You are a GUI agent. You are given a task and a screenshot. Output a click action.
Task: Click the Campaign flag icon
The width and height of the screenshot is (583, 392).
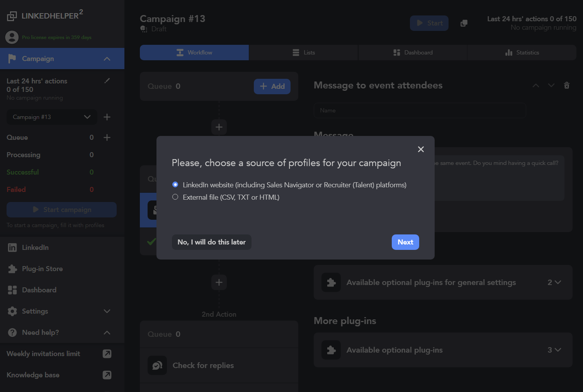coord(12,59)
